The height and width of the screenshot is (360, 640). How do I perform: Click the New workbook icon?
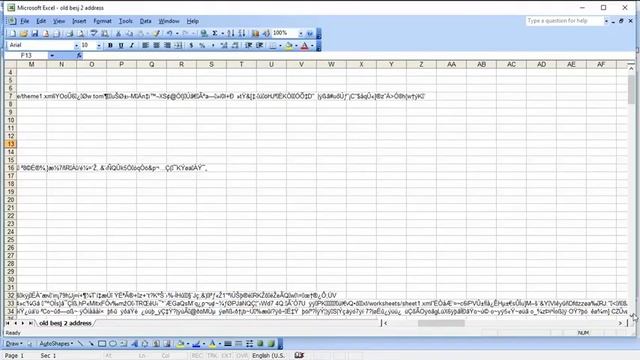click(13, 33)
